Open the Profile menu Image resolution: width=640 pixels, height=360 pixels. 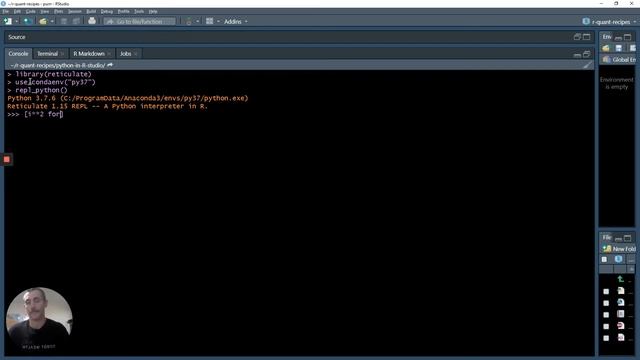[x=124, y=11]
